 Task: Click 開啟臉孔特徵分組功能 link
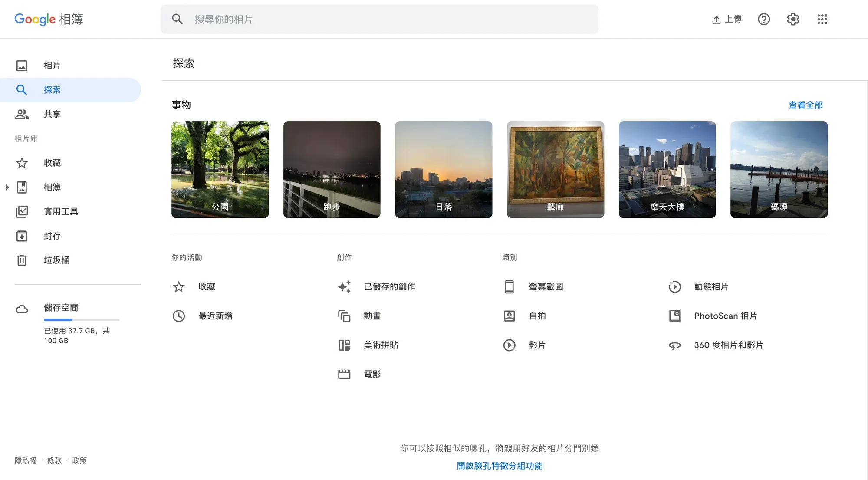500,466
